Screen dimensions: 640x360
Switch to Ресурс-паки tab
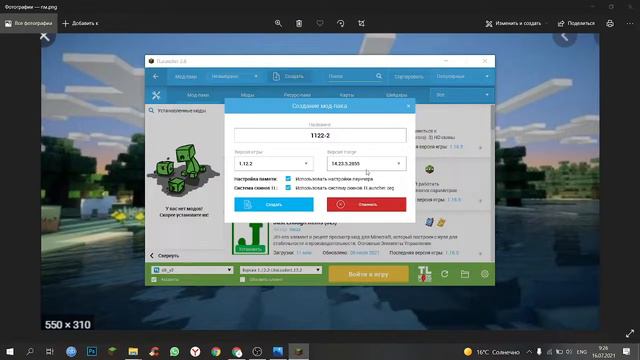pos(297,95)
